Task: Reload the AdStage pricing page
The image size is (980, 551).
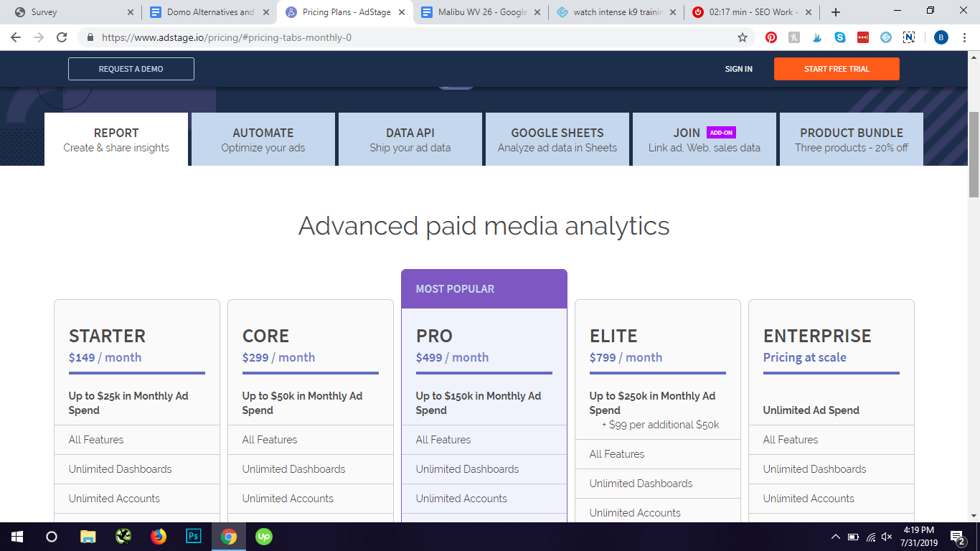Action: (62, 37)
